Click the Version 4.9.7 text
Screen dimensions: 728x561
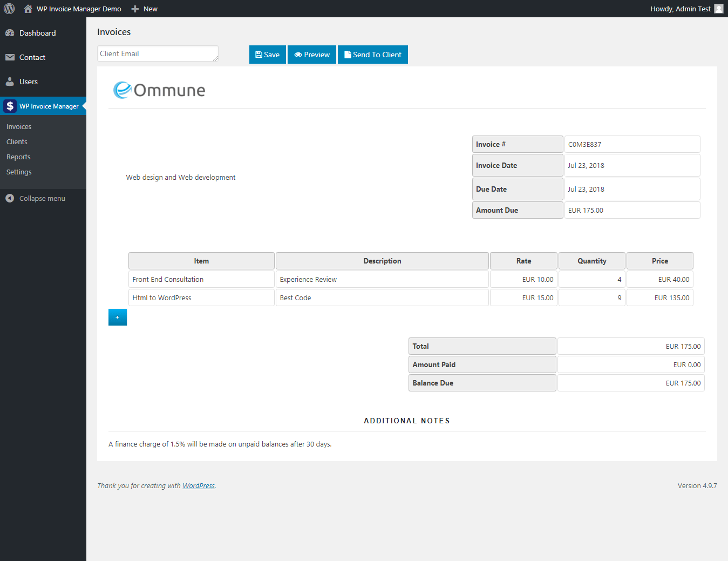coord(697,485)
